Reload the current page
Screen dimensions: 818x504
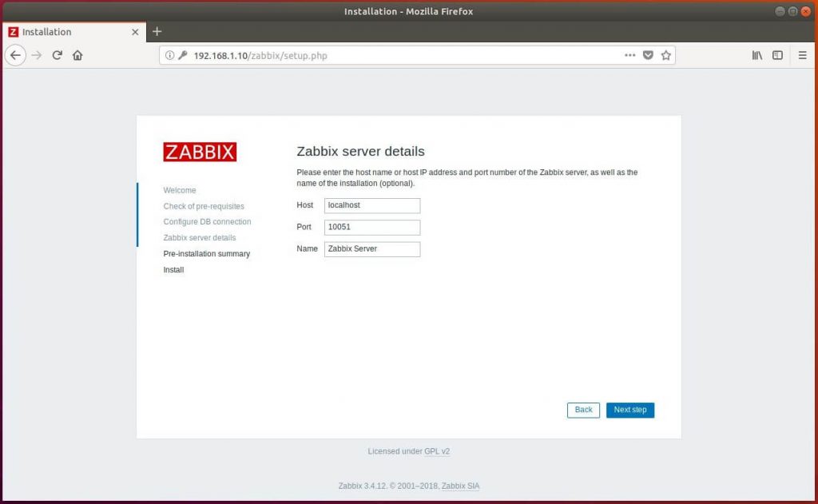(57, 55)
